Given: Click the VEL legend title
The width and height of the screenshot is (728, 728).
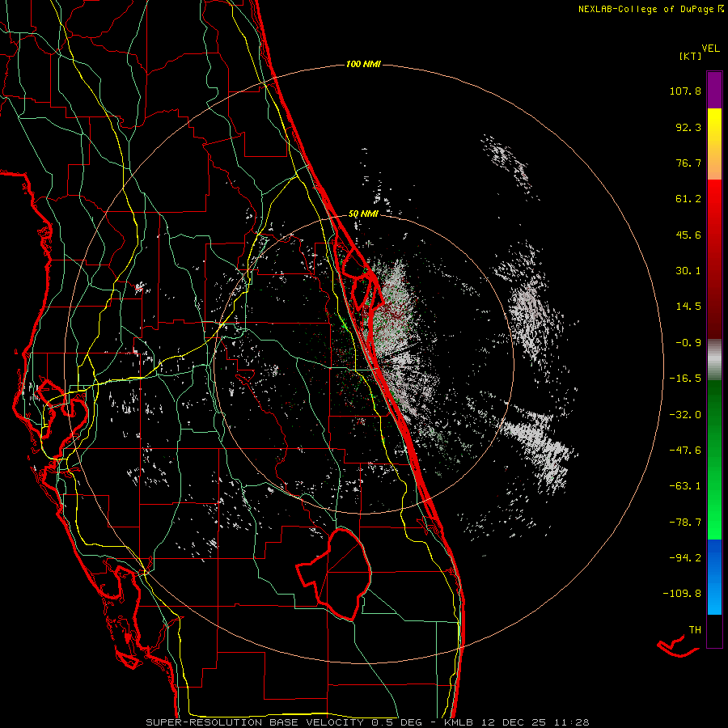Looking at the screenshot, I should tap(710, 49).
